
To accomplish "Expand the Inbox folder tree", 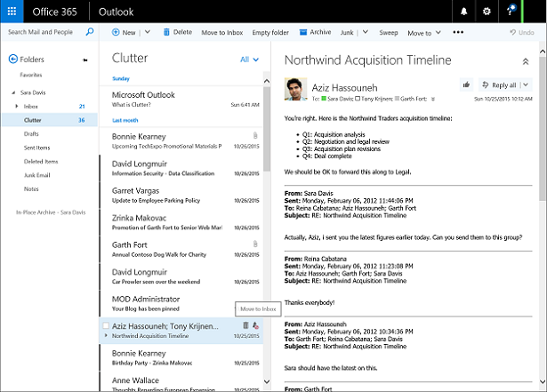I will (16, 107).
